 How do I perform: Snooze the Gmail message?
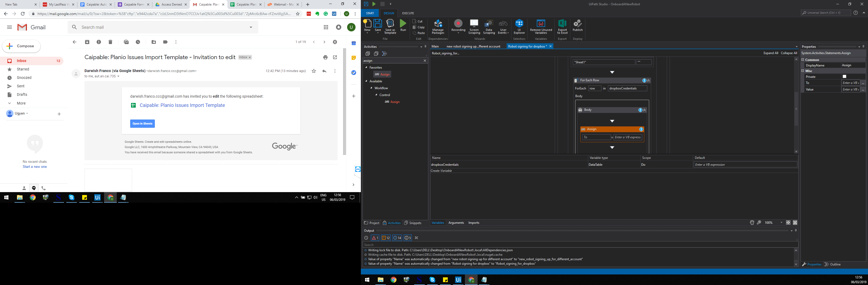pyautogui.click(x=138, y=42)
